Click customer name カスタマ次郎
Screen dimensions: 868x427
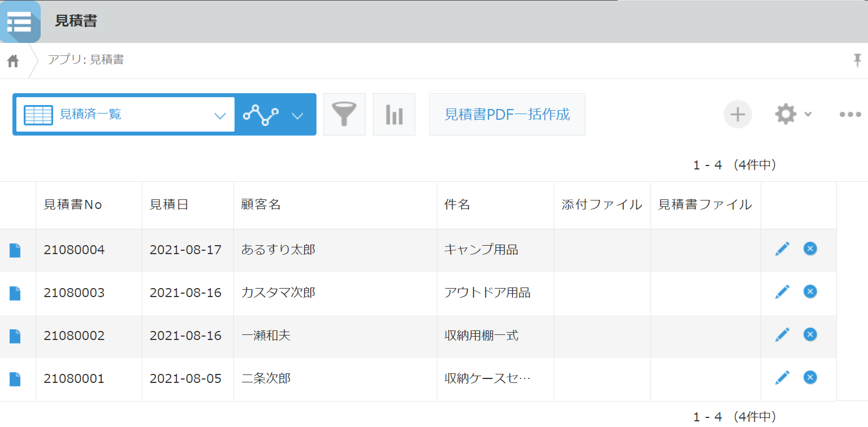click(278, 293)
